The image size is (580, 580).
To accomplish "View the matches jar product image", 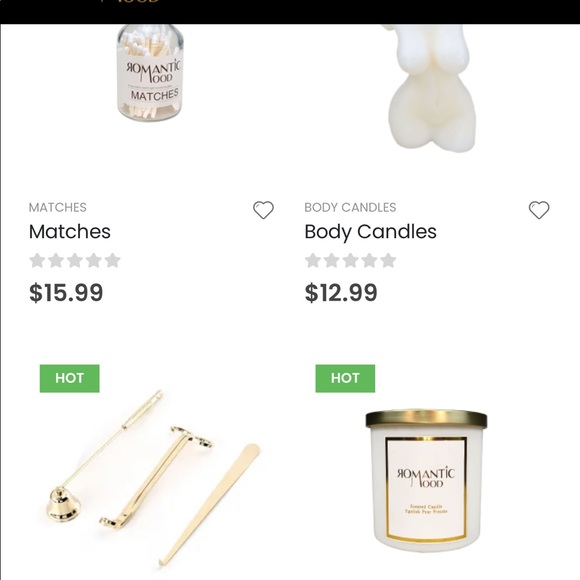I will click(x=150, y=72).
